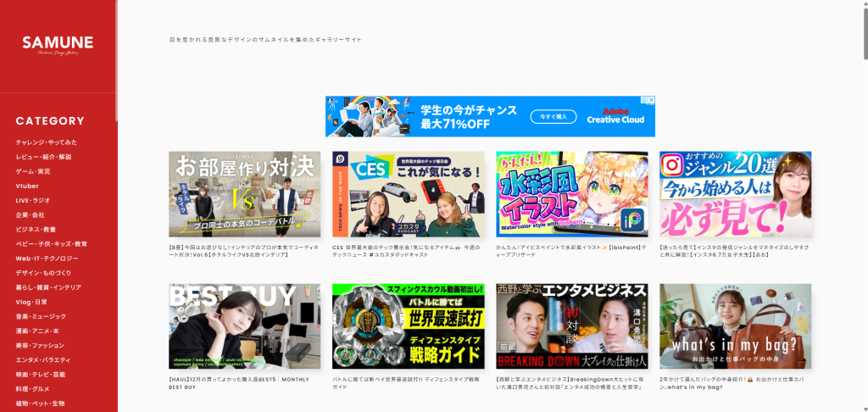The width and height of the screenshot is (868, 412).
Task: Open the CES これが気になる thumbnail
Action: [x=408, y=194]
